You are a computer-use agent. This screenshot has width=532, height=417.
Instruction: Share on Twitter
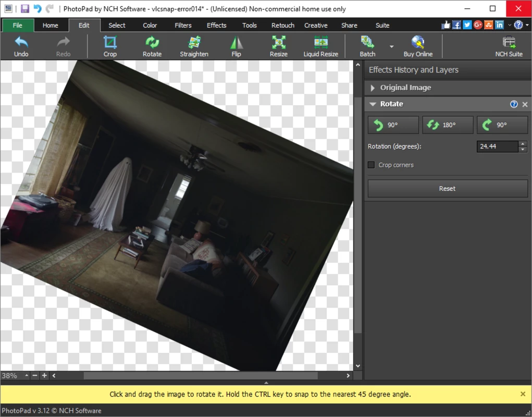(467, 25)
